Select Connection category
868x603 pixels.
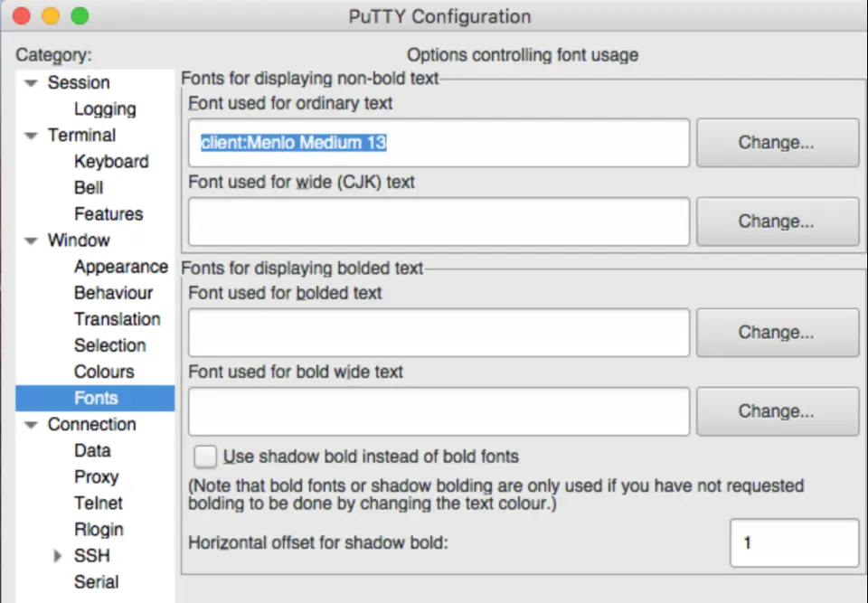tap(92, 424)
